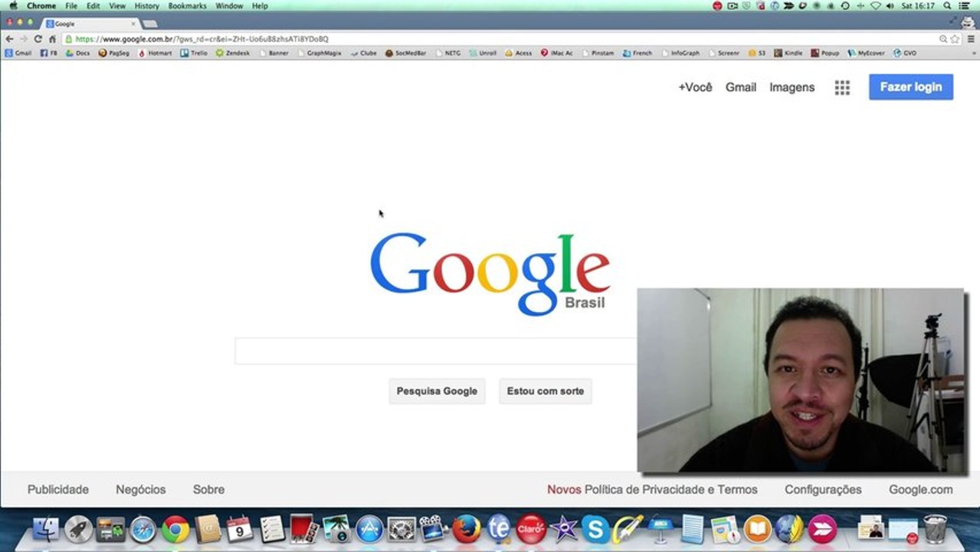
Task: Open the PagSeg bookmark
Action: pos(114,53)
